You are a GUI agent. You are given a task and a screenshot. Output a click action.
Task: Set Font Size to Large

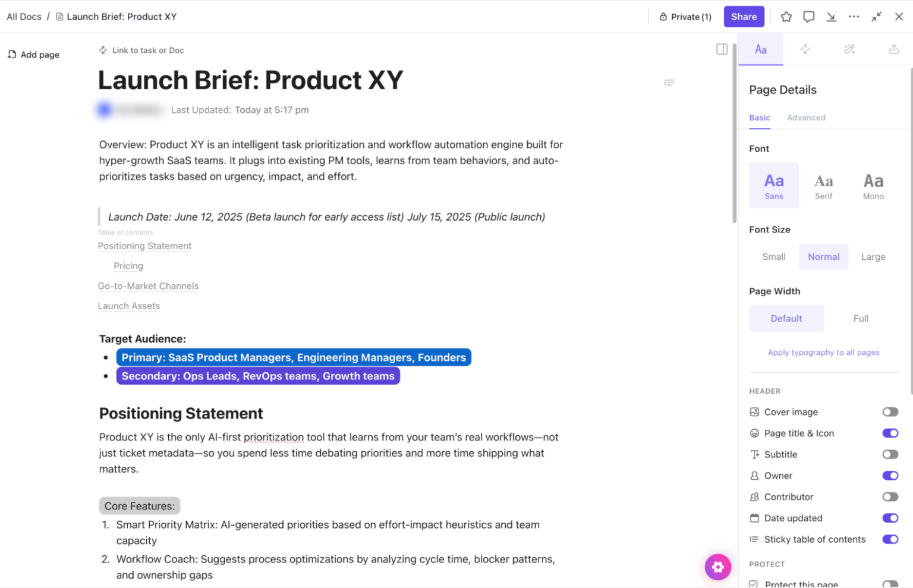pos(873,256)
